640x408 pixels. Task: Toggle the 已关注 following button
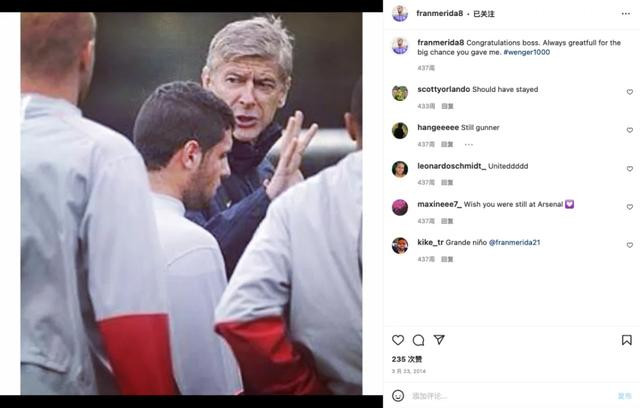[x=486, y=14]
